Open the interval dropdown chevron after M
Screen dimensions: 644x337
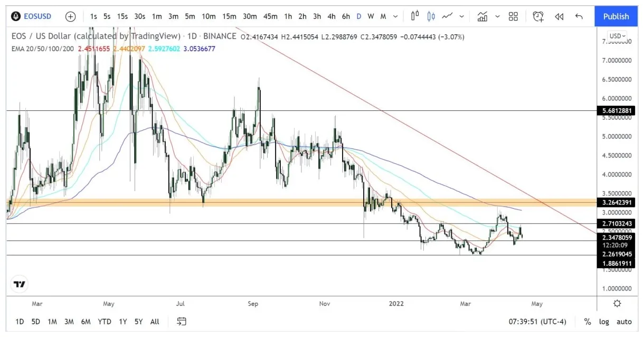[395, 16]
